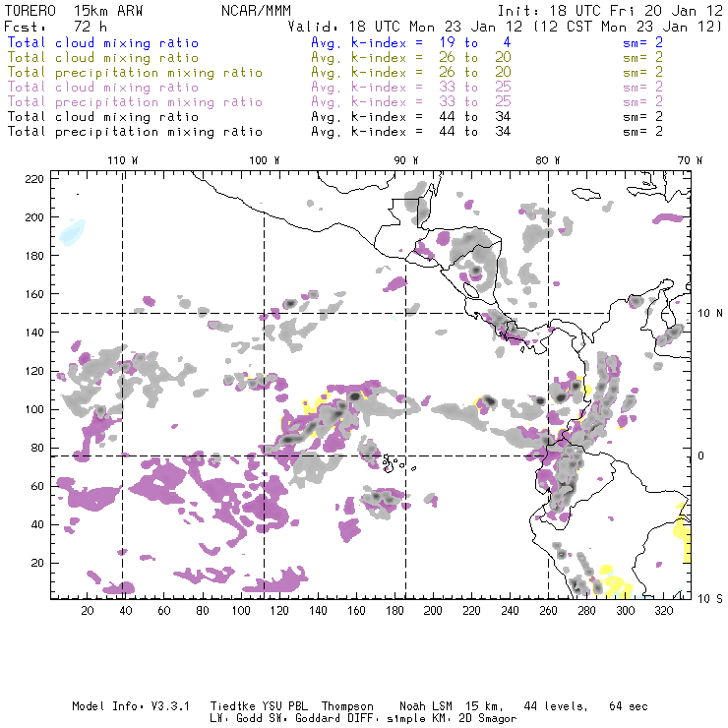
Task: Click the "Noah LSM" footer label
Action: tap(426, 706)
